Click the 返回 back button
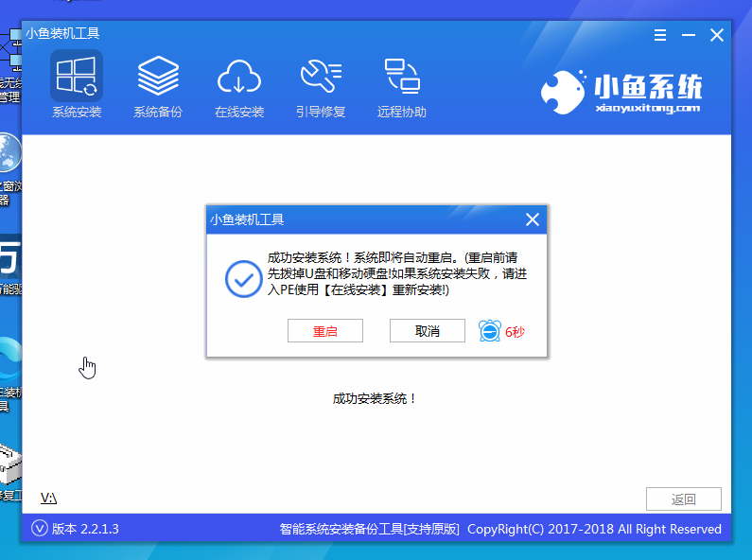752x560 pixels. (x=683, y=499)
